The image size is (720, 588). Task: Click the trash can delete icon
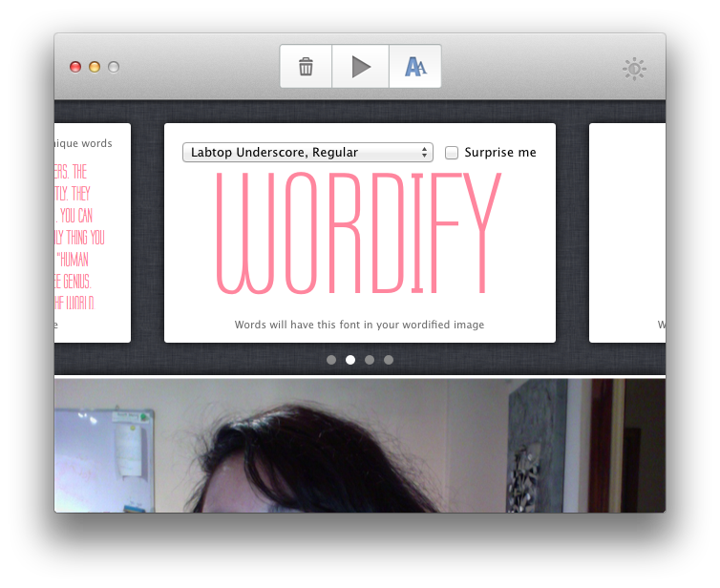tap(306, 67)
